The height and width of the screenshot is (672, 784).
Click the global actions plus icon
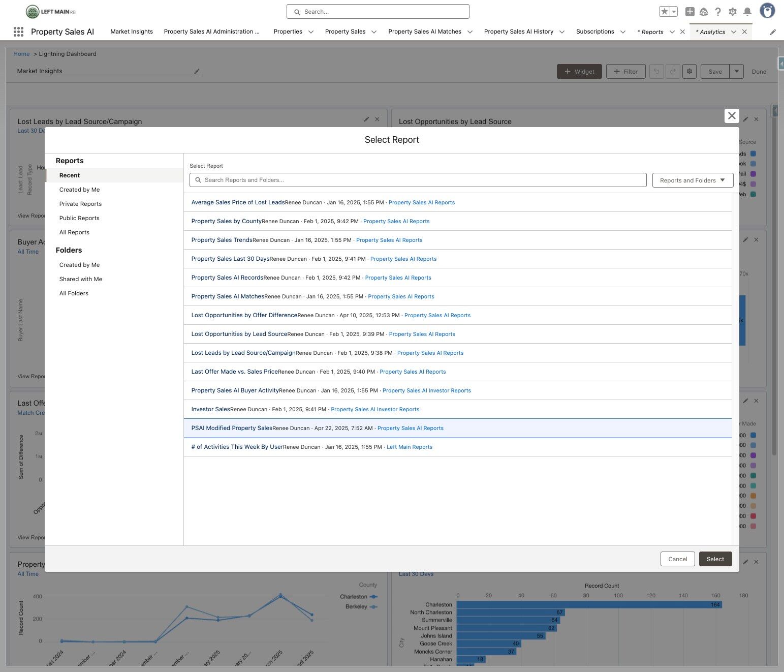click(689, 12)
